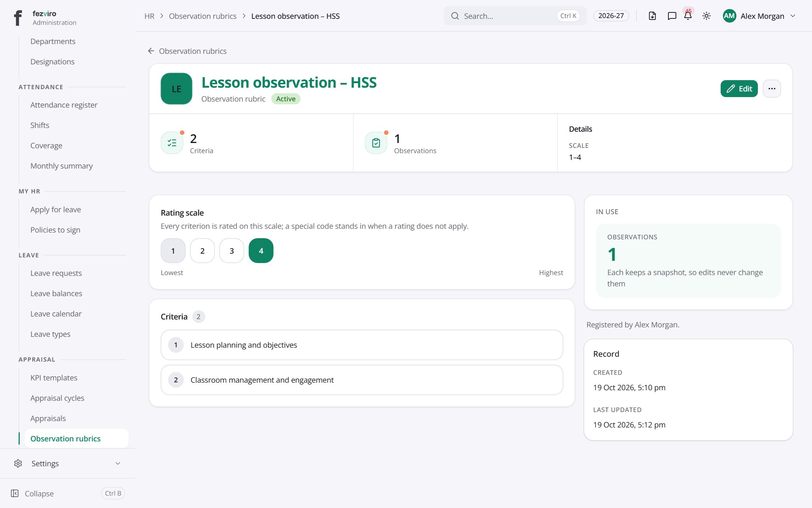Select rating scale value 1

tap(173, 251)
